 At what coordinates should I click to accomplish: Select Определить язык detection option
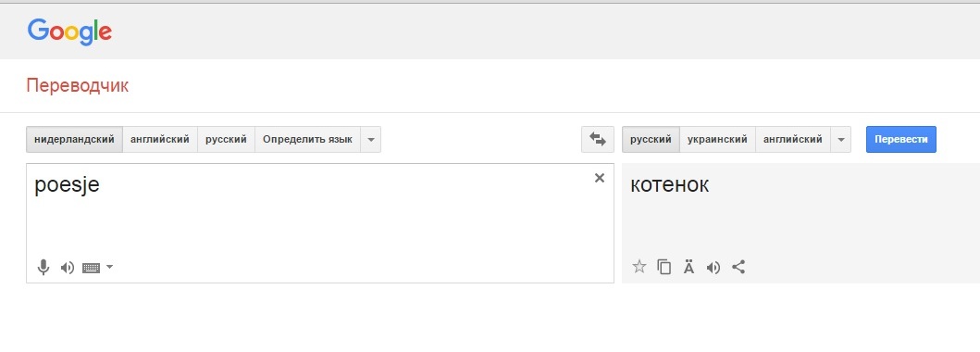(x=307, y=140)
